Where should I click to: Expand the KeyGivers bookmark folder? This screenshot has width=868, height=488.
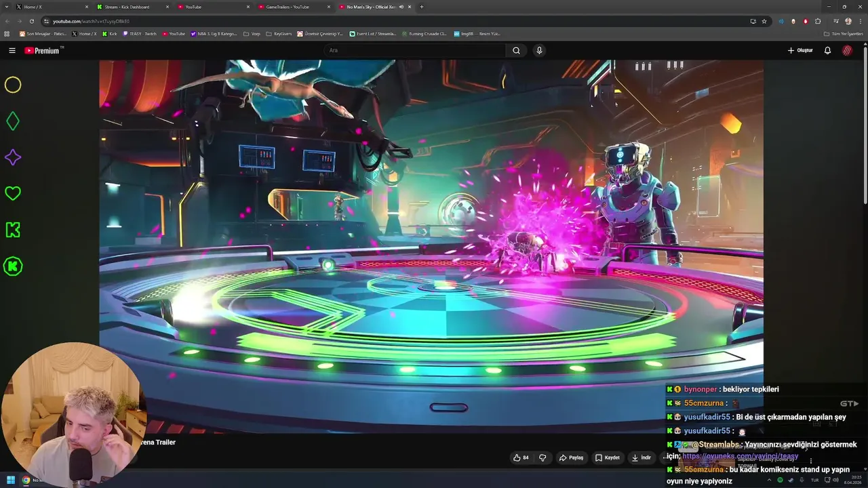pyautogui.click(x=279, y=33)
